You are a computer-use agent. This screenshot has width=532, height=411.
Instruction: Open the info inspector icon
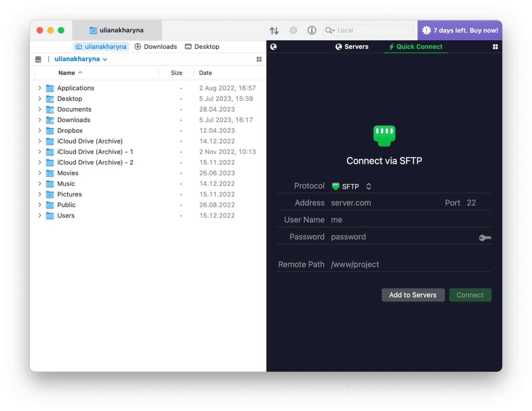[312, 31]
